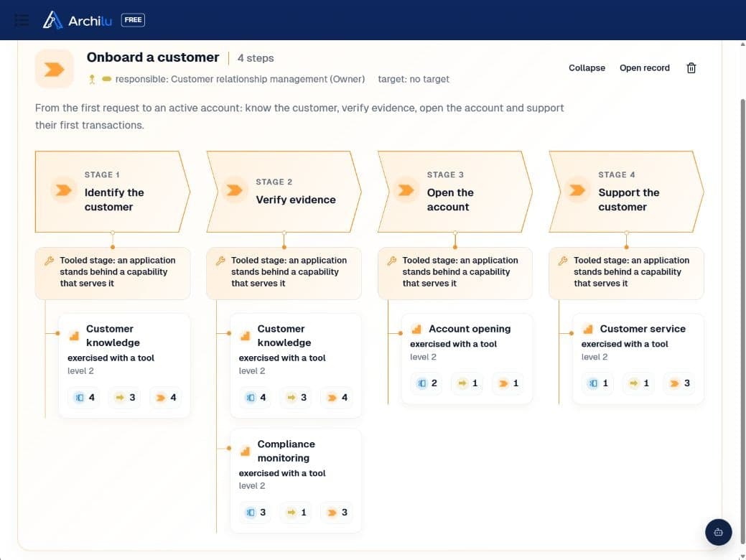Select Stage 3 Open the account chevron

[x=454, y=192]
